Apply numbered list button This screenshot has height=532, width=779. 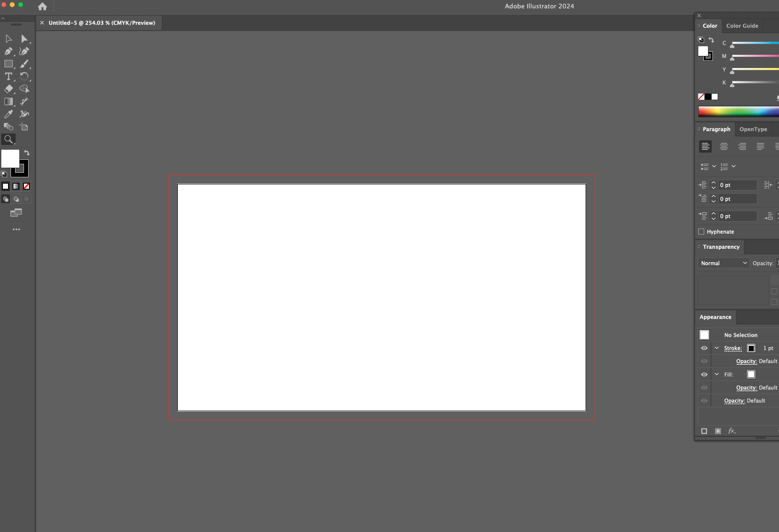click(724, 166)
